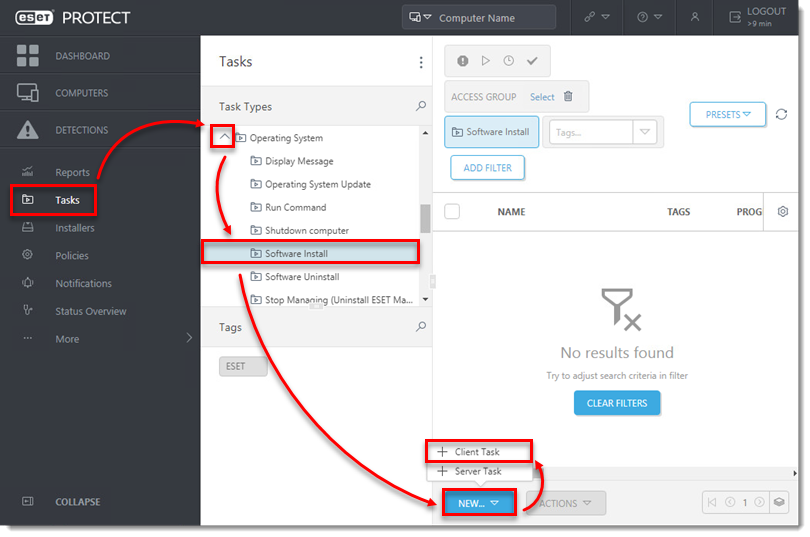
Task: Open the quick links dropdown
Action: click(597, 18)
